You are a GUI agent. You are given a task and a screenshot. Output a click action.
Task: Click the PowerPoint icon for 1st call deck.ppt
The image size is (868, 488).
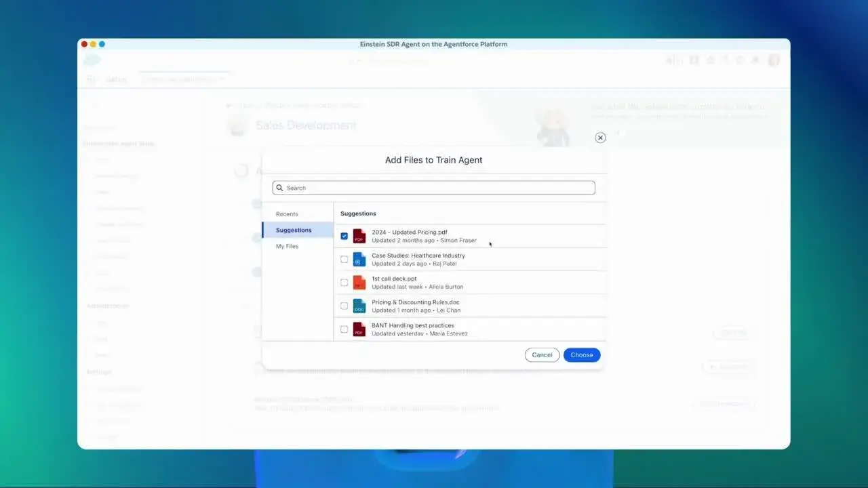(359, 282)
